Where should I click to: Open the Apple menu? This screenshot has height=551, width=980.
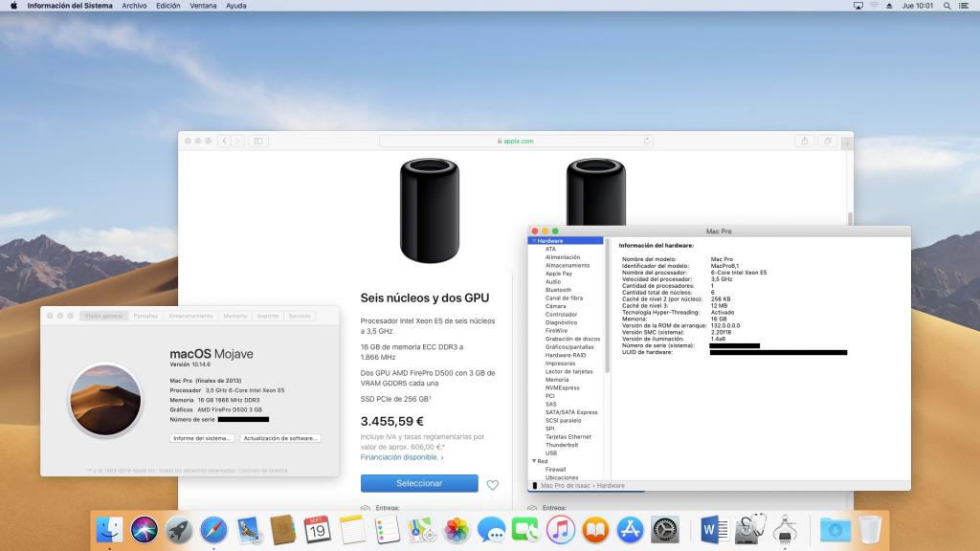(x=13, y=6)
